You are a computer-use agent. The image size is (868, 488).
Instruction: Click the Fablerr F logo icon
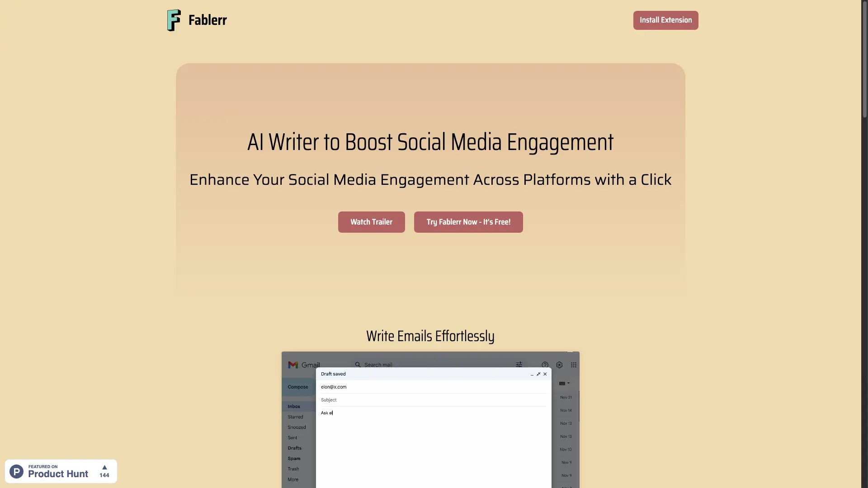(174, 20)
